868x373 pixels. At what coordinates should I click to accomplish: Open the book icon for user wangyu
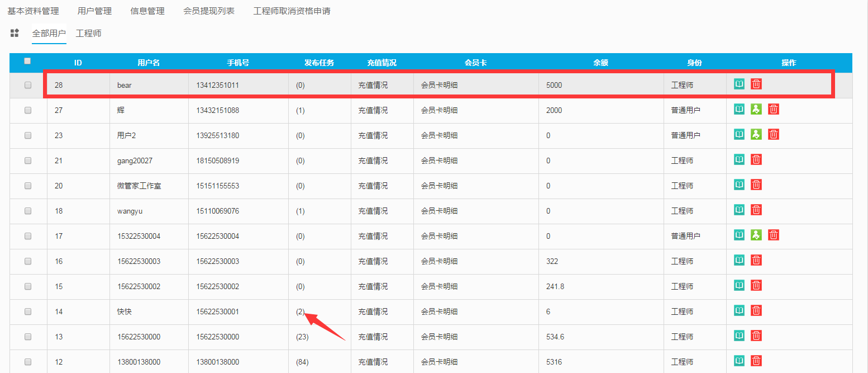(x=739, y=210)
